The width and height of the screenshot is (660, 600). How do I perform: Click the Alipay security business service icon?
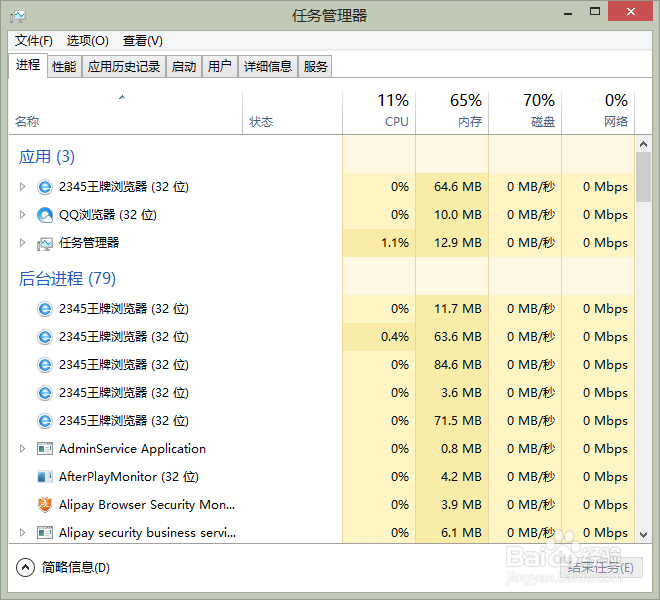45,533
